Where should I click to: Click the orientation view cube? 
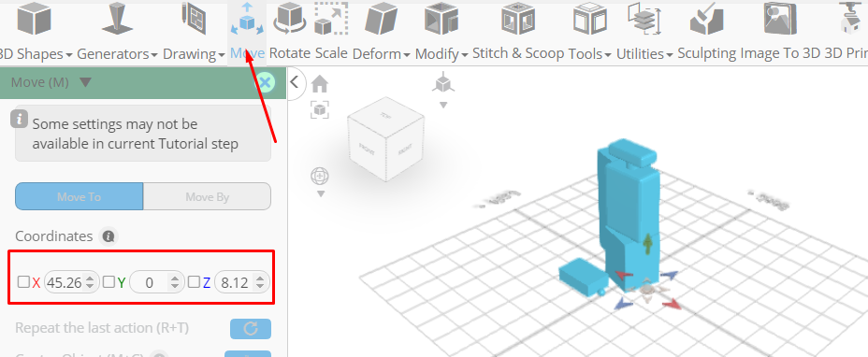pos(385,139)
